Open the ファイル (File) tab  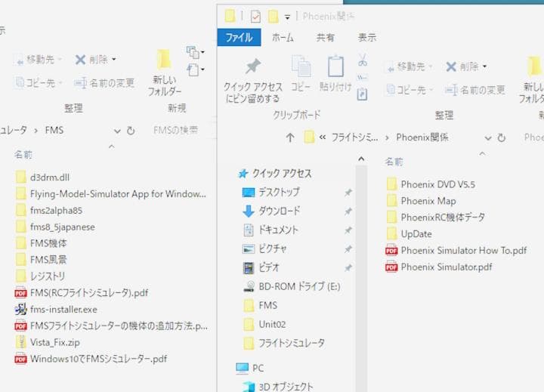[x=239, y=37]
